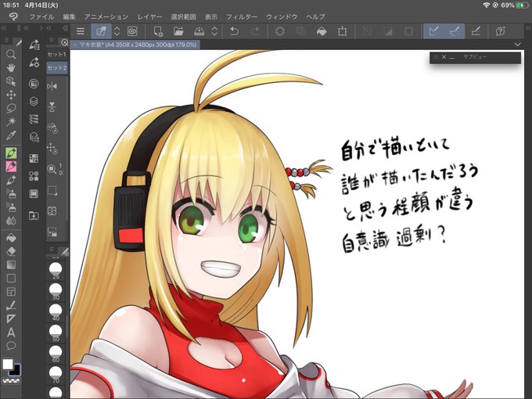The height and width of the screenshot is (399, 532).
Task: Open the brush size palette menu
Action: (x=52, y=250)
